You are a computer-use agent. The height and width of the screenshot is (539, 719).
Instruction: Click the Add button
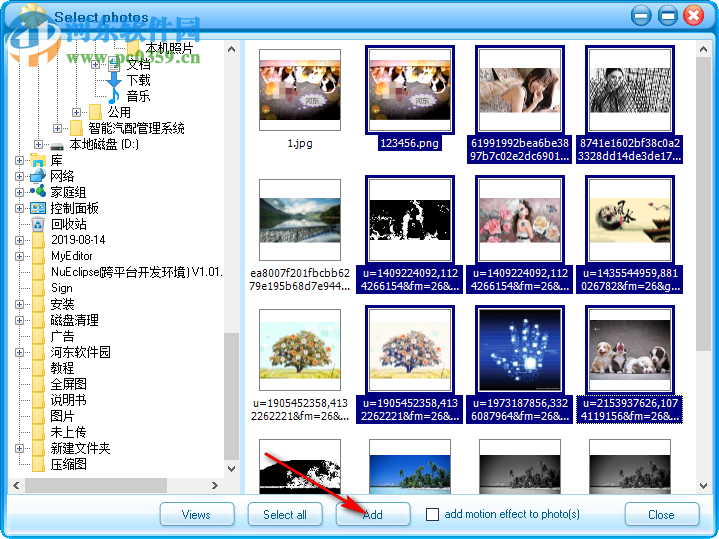pyautogui.click(x=373, y=514)
